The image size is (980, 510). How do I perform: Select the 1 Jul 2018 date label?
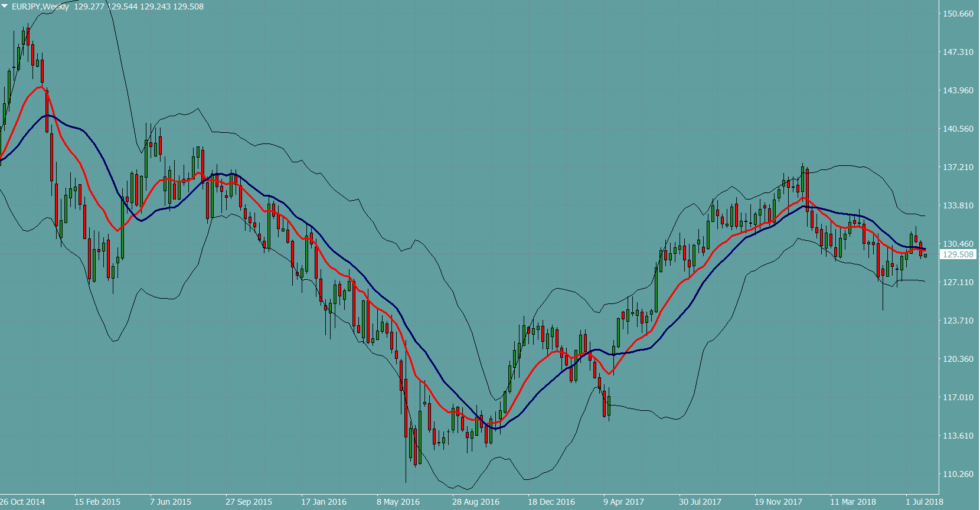[x=925, y=502]
